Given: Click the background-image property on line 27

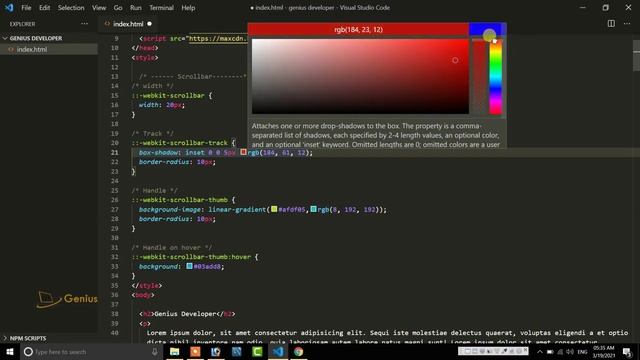Looking at the screenshot, I should click(170, 209).
